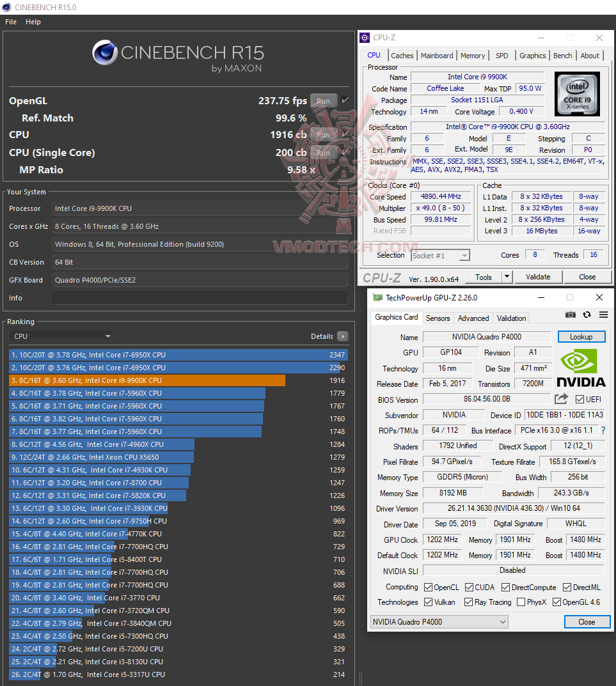Switch to the Advanced tab in GPU-Z
616x686 pixels.
(473, 318)
